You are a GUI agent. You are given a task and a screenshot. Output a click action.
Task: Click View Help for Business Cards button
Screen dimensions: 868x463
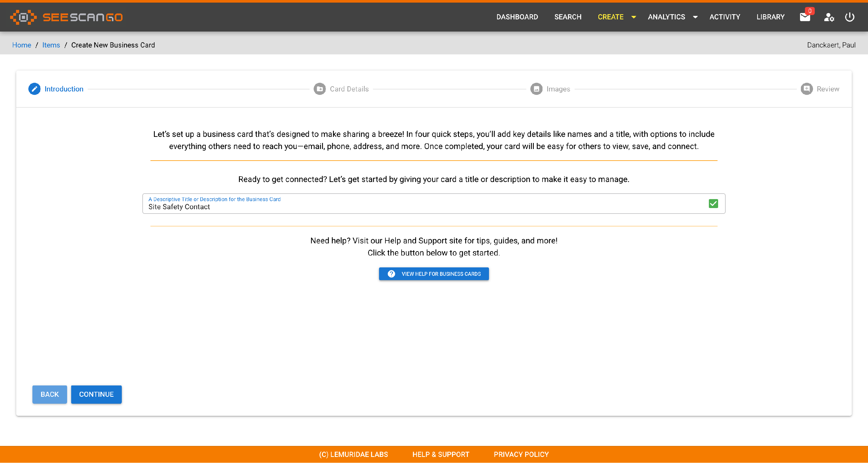434,274
